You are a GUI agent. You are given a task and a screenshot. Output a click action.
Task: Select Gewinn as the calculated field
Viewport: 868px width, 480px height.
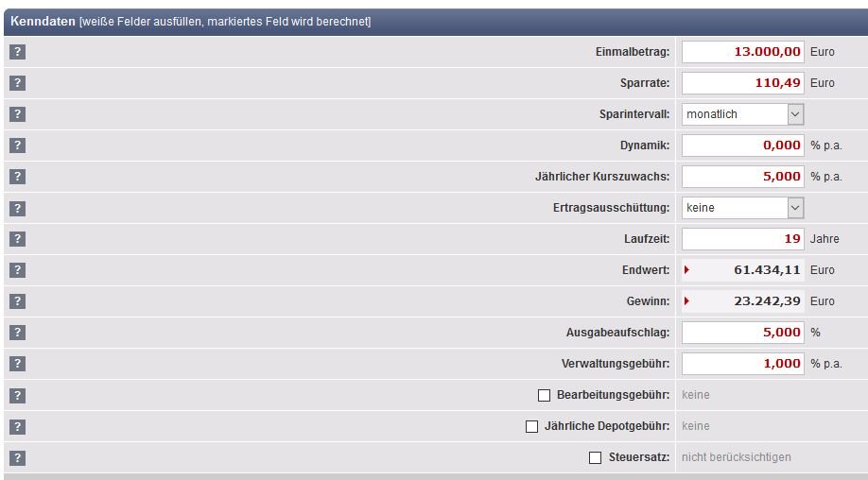click(686, 301)
